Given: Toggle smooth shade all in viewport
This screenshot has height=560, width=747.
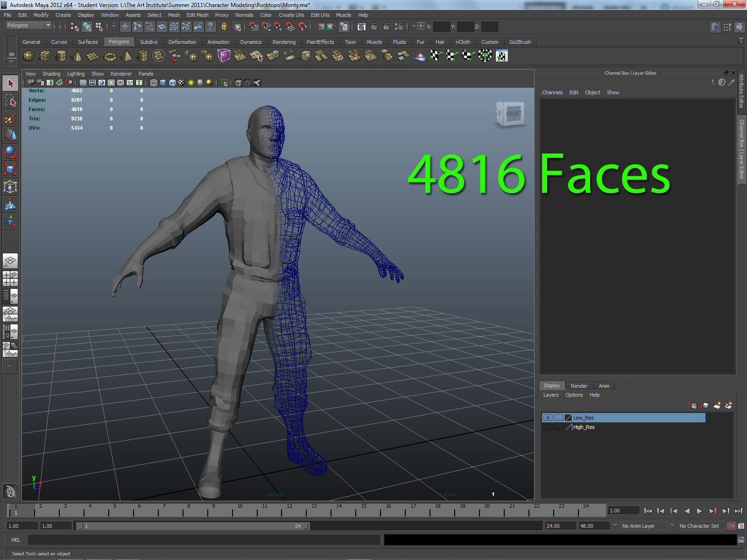Looking at the screenshot, I should 163,83.
